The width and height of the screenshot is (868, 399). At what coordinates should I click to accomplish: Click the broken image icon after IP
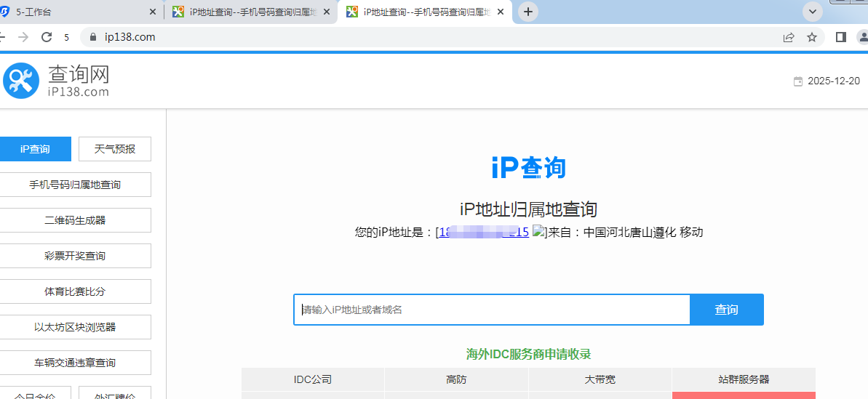point(538,232)
